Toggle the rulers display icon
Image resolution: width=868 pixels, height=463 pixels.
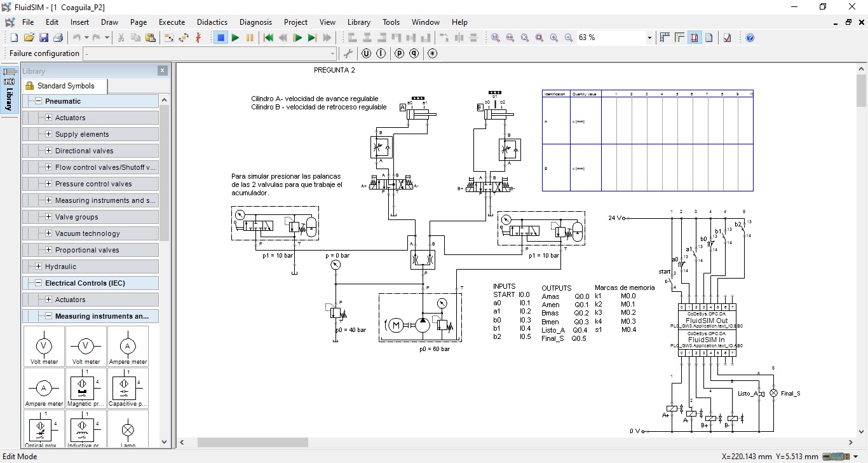679,38
